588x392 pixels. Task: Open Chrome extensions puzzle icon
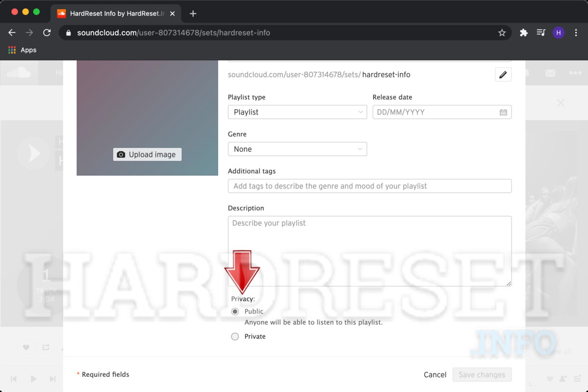point(523,32)
